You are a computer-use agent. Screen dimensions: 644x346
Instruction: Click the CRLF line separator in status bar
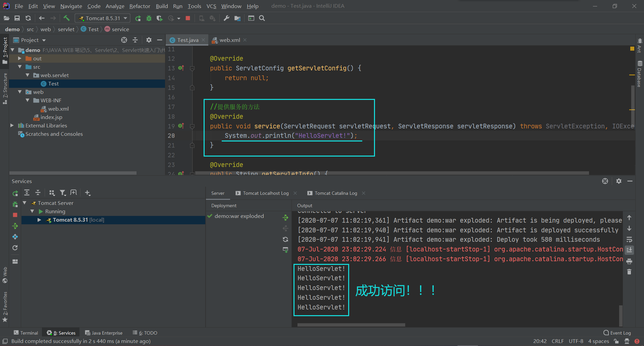click(x=558, y=341)
